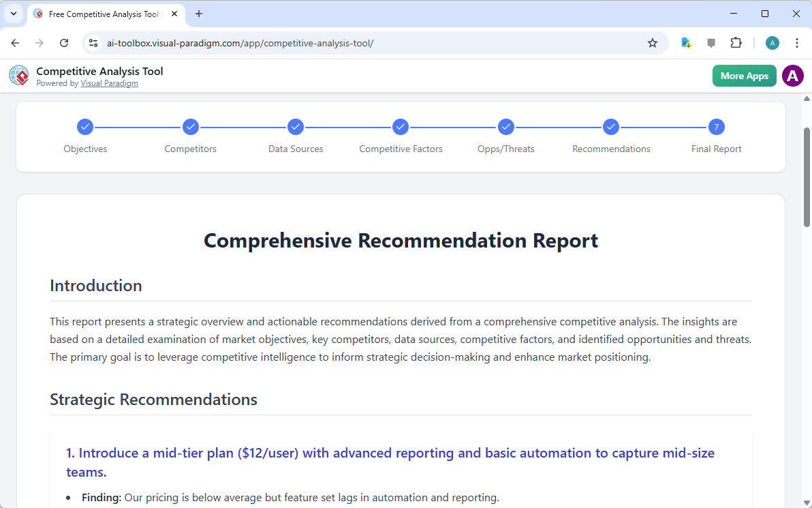Click the Chrome profile icon in the toolbar

pyautogui.click(x=772, y=42)
